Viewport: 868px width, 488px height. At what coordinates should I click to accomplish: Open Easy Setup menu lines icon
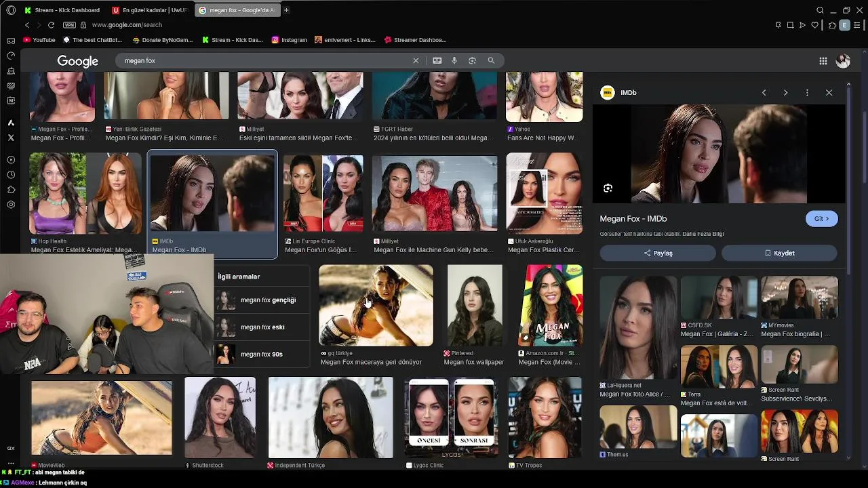pyautogui.click(x=858, y=25)
